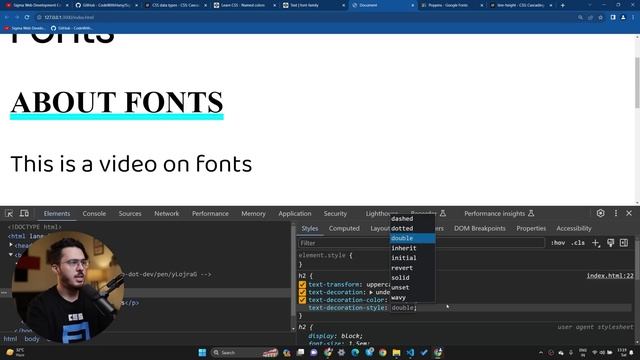
Task: Switch to the Elements panel tab
Action: 57,213
